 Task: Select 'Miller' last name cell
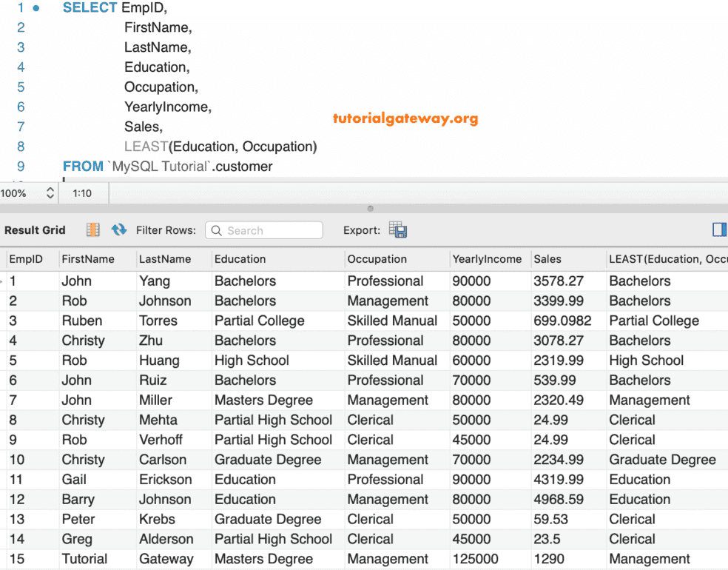point(155,400)
